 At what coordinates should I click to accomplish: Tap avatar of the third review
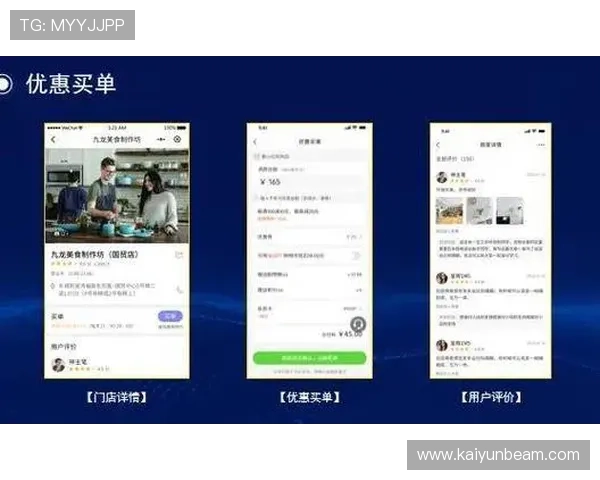point(442,345)
